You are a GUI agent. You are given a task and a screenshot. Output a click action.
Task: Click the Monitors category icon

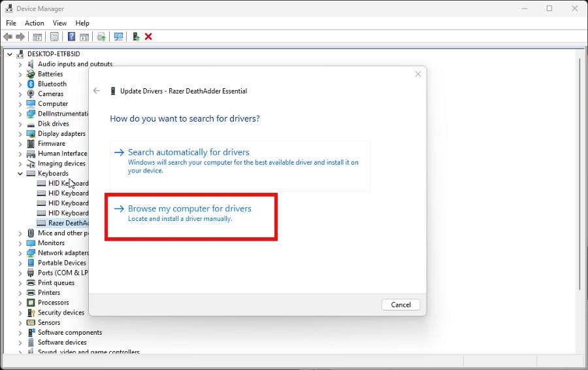pyautogui.click(x=31, y=243)
